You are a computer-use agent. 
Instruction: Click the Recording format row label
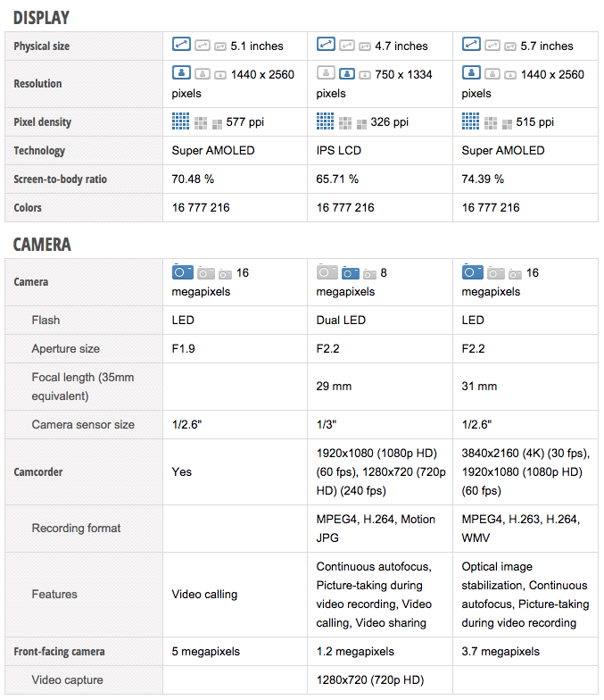point(77,529)
